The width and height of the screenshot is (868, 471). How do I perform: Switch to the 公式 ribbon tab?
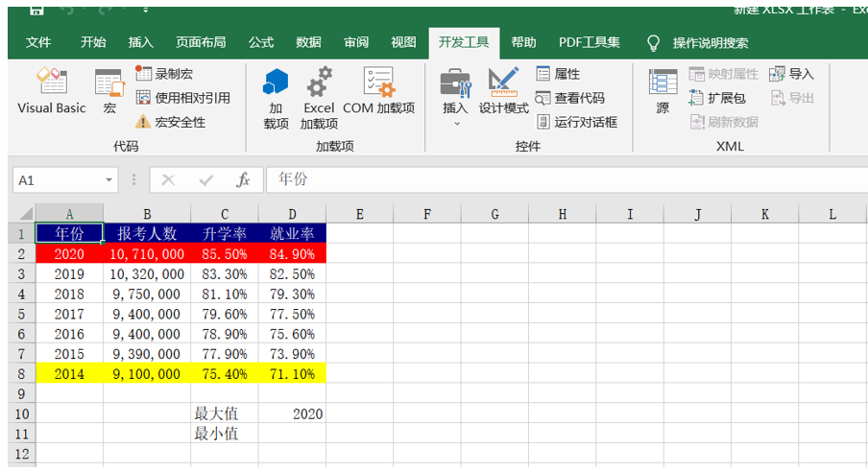tap(260, 42)
